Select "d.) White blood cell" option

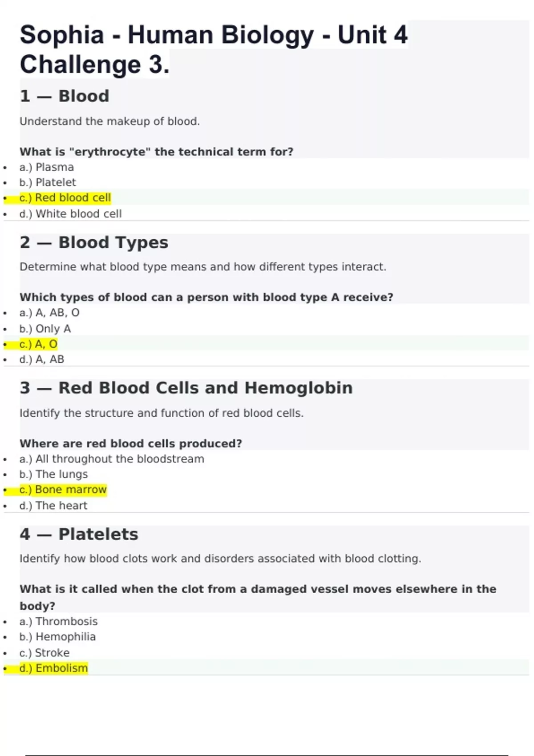coord(70,214)
